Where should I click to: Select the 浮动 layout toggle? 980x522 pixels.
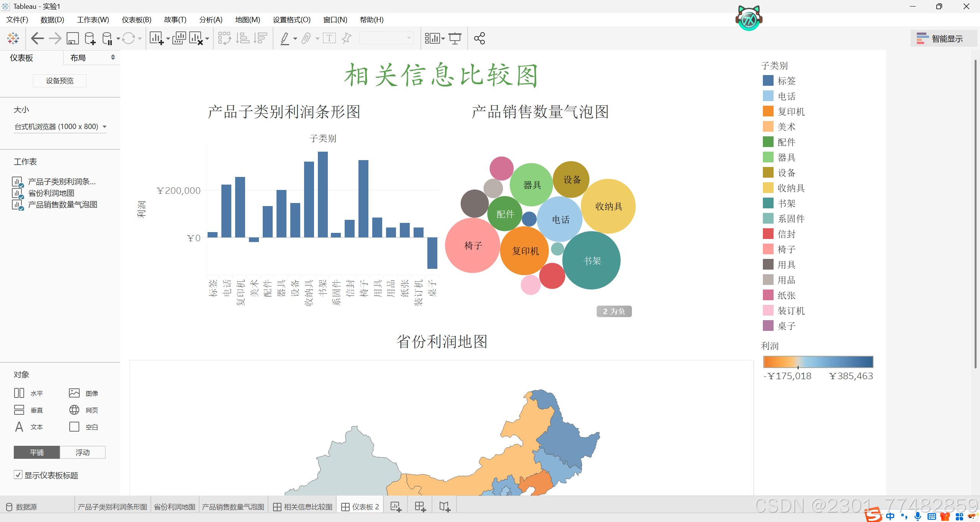pos(83,452)
